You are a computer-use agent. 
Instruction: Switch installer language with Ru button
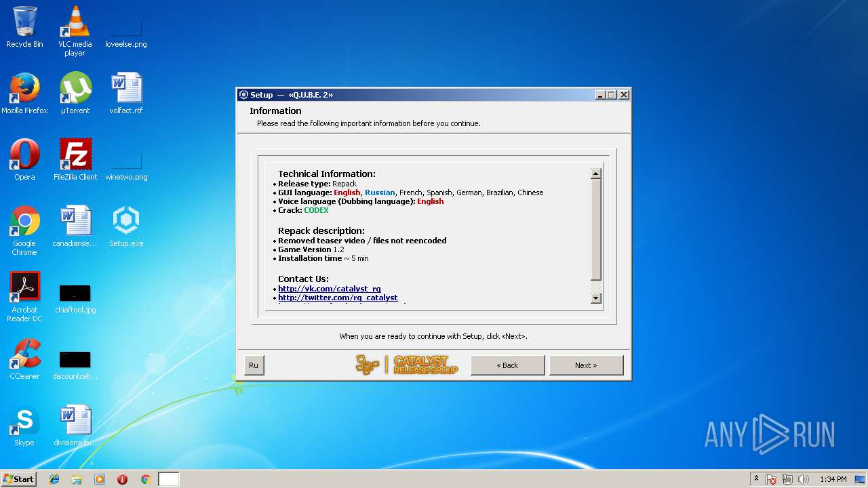pos(254,365)
